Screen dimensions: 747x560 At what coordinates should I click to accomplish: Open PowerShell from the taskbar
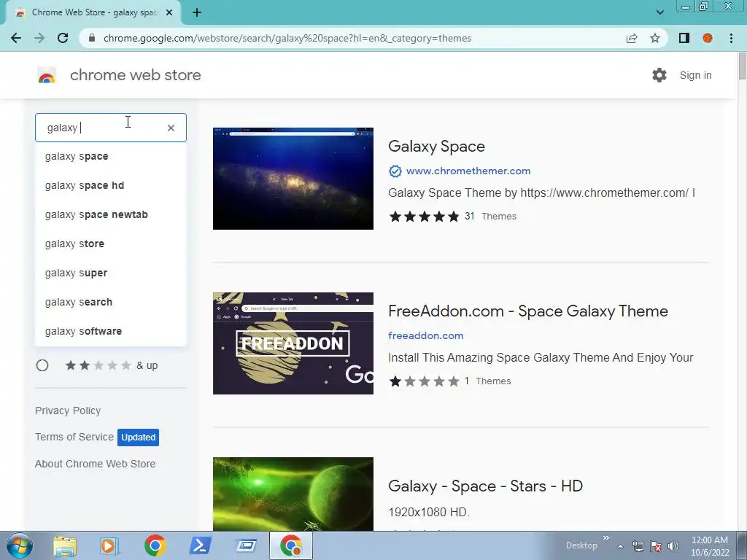tap(200, 545)
